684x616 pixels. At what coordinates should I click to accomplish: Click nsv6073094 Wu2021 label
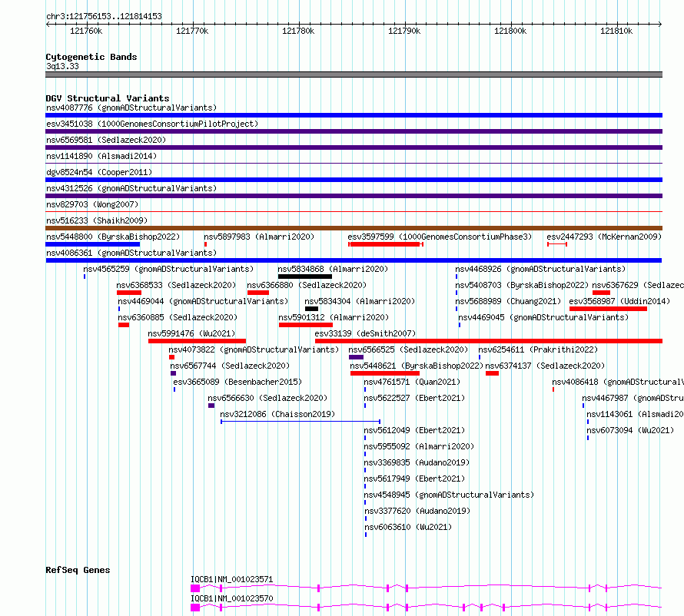pyautogui.click(x=630, y=430)
